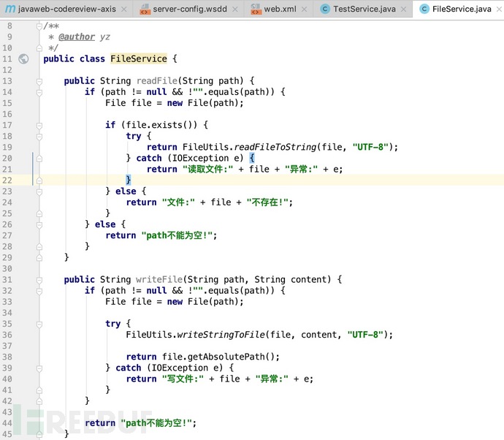
Task: Click the XML file icon on server-config.wsdd tab
Action: (x=145, y=10)
